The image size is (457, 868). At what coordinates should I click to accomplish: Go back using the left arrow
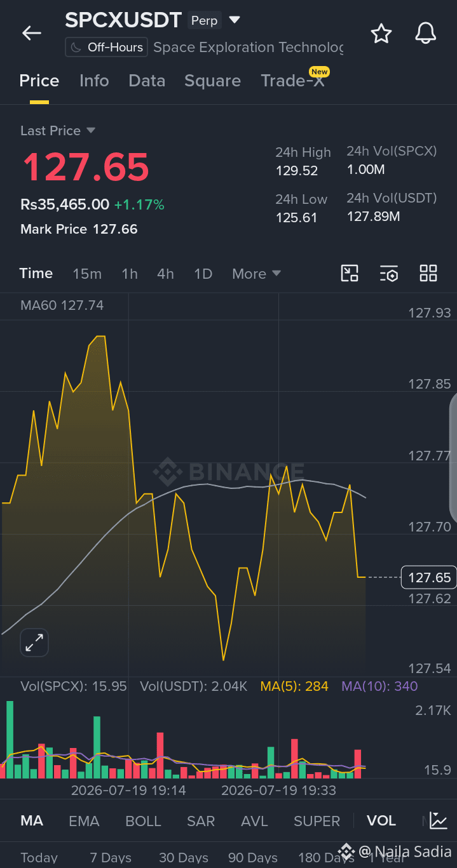click(31, 33)
